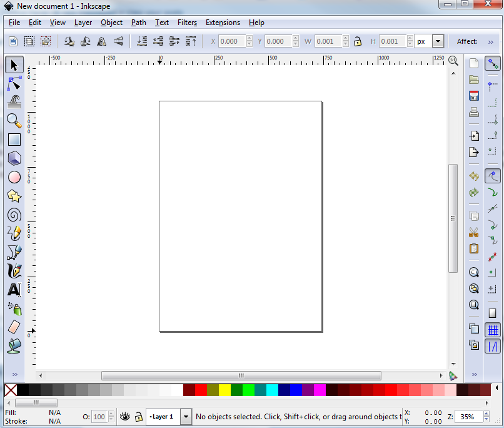504x428 pixels.
Task: Select the Node editing tool
Action: [x=14, y=83]
